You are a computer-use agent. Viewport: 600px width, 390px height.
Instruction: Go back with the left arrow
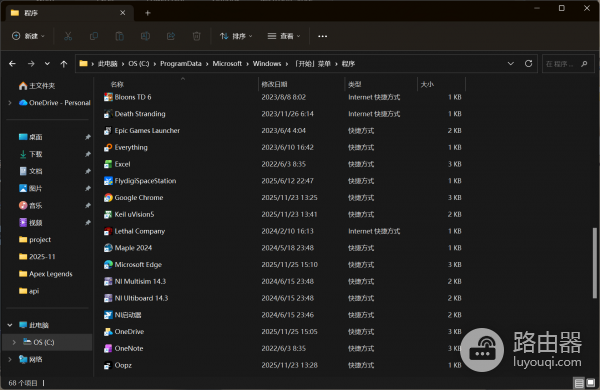click(12, 64)
